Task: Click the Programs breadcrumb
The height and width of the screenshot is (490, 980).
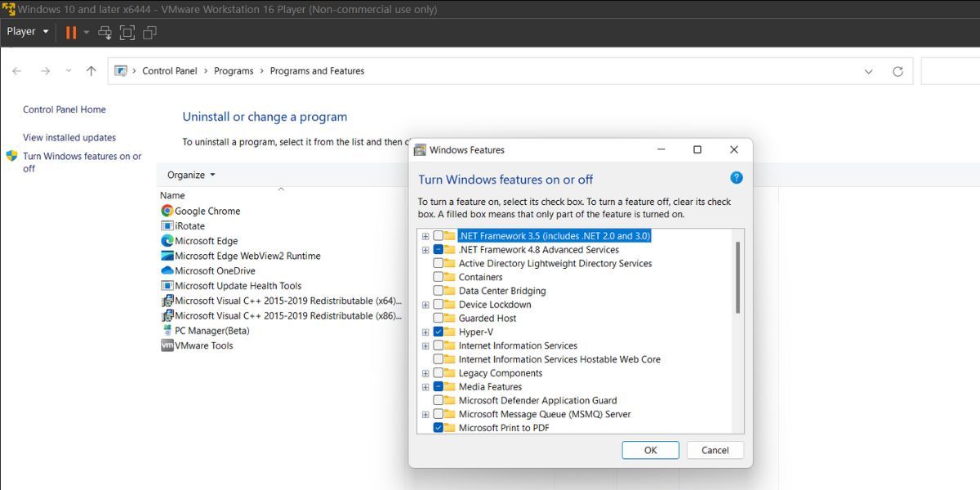Action: tap(234, 71)
